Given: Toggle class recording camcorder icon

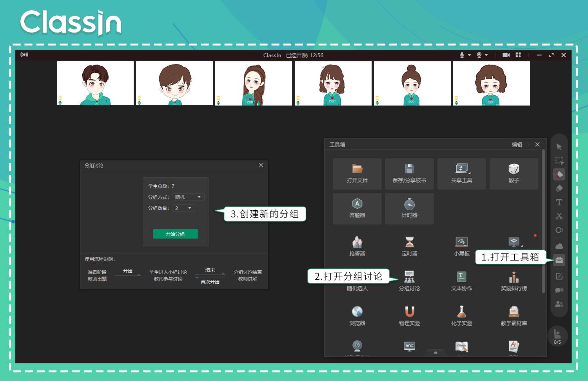Looking at the screenshot, I should point(506,55).
